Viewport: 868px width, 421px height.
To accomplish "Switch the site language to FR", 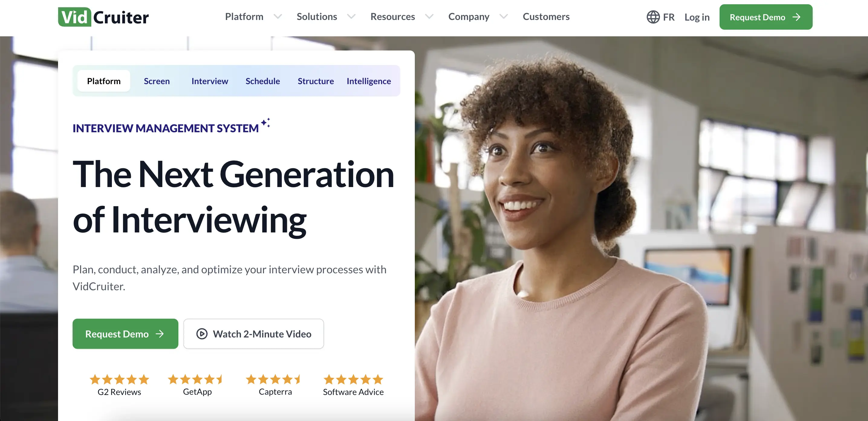I will (668, 17).
